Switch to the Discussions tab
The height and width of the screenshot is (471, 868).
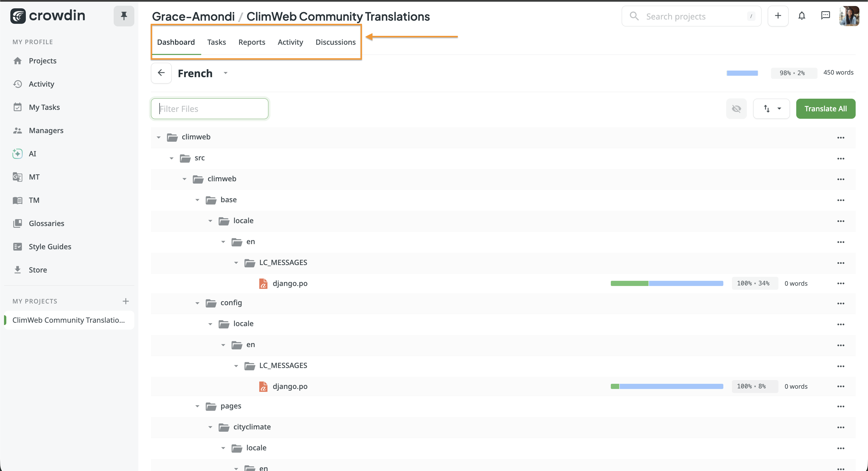[x=335, y=42]
